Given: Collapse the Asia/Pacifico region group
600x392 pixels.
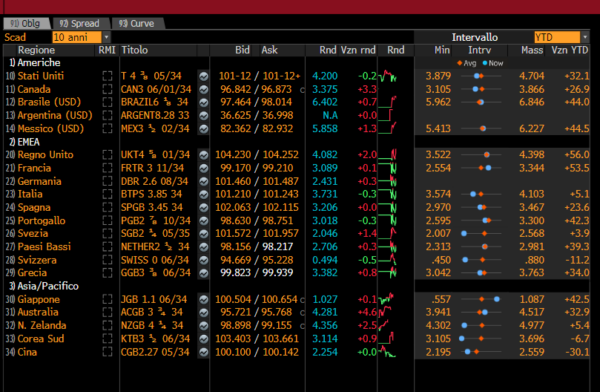Looking at the screenshot, I should [x=44, y=286].
